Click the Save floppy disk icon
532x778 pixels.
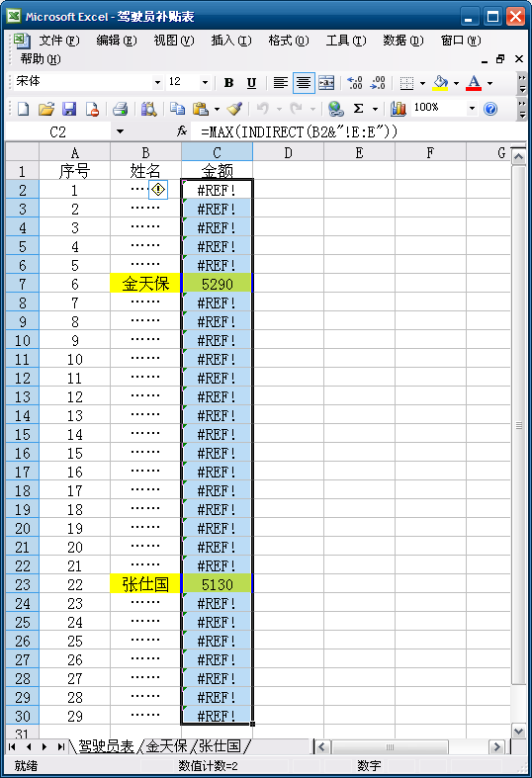coord(69,108)
